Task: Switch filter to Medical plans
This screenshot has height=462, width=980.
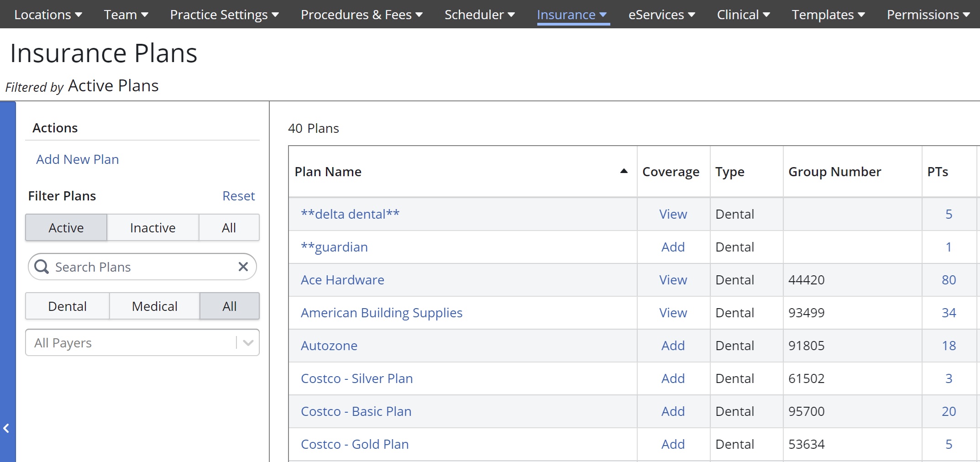Action: tap(154, 306)
